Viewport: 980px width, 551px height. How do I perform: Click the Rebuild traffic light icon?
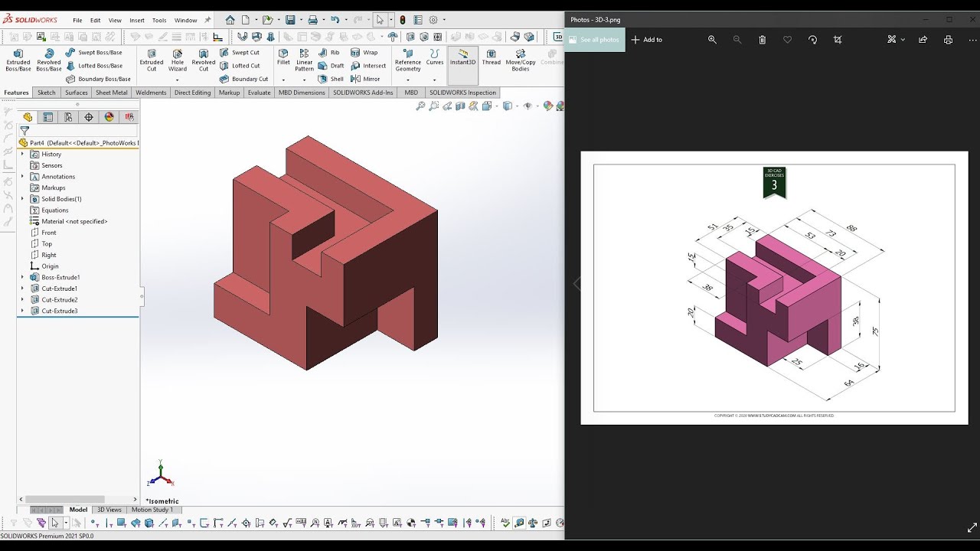tap(403, 20)
